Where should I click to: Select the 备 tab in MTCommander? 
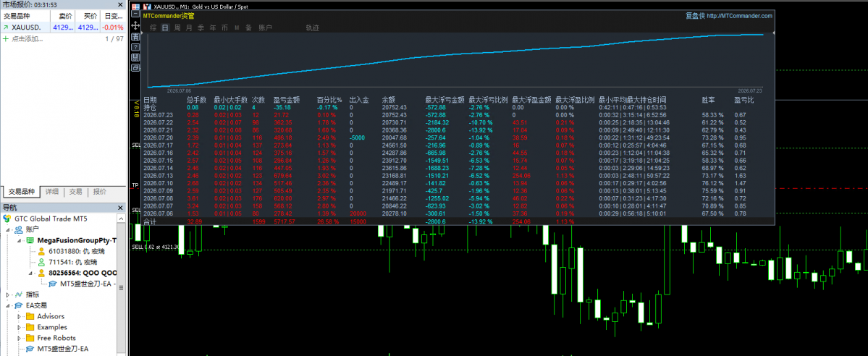(x=248, y=27)
